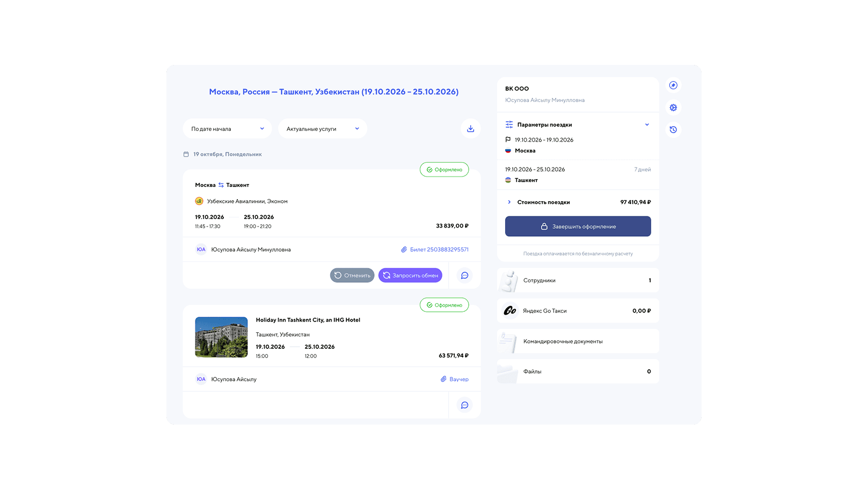
Task: Open the settings gear icon
Action: tap(673, 107)
